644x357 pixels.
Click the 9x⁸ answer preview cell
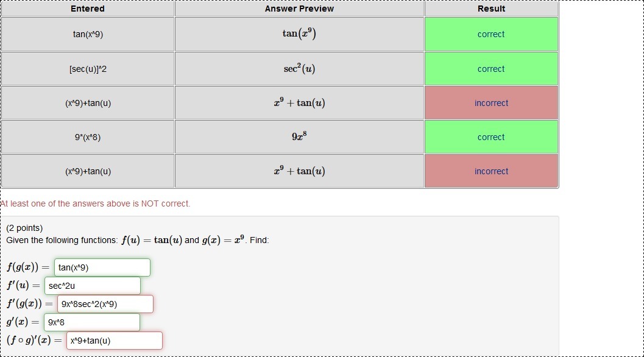coord(299,137)
